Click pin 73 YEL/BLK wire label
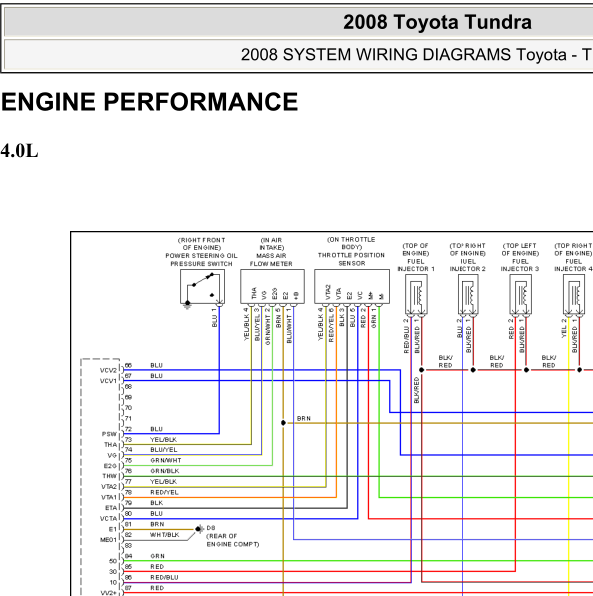 (x=163, y=440)
